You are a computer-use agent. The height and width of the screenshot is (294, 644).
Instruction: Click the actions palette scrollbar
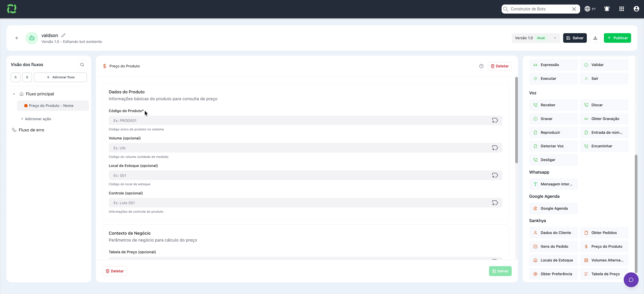click(636, 214)
